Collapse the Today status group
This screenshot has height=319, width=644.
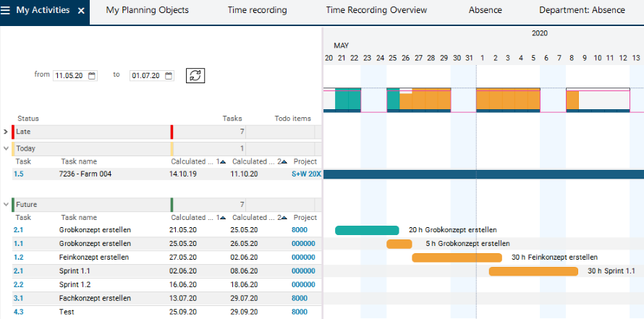(6, 148)
